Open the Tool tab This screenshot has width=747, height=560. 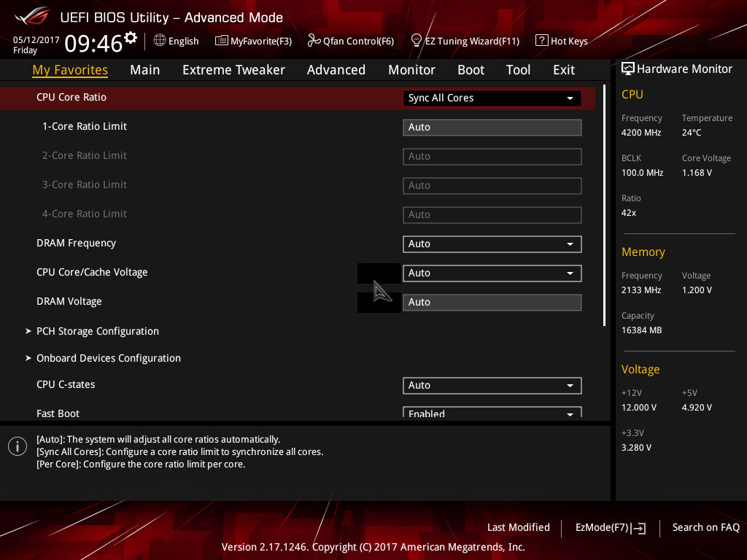pyautogui.click(x=519, y=70)
